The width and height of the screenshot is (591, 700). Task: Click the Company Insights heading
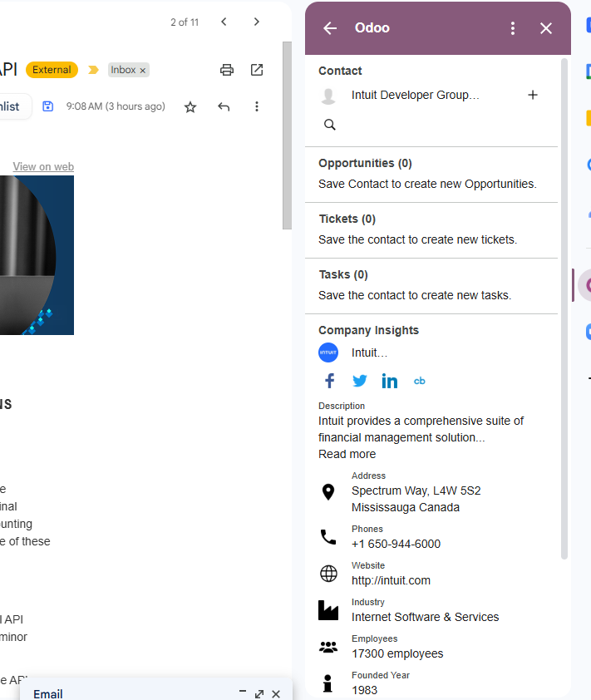368,330
